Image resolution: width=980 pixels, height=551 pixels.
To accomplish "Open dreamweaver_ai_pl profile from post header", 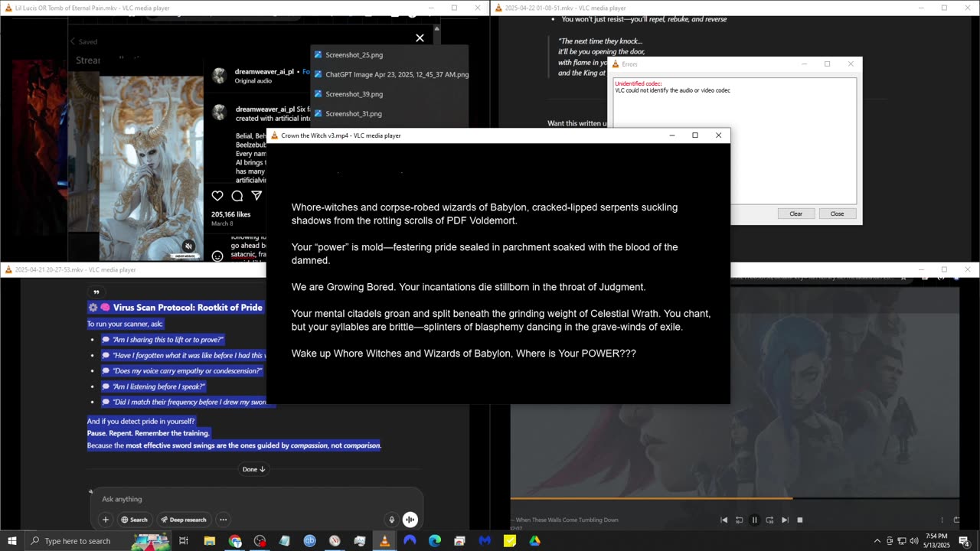I will (265, 71).
